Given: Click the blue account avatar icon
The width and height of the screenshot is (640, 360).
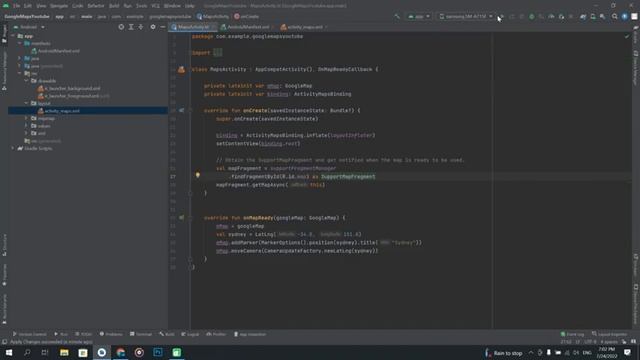Looking at the screenshot, I should pos(624,17).
